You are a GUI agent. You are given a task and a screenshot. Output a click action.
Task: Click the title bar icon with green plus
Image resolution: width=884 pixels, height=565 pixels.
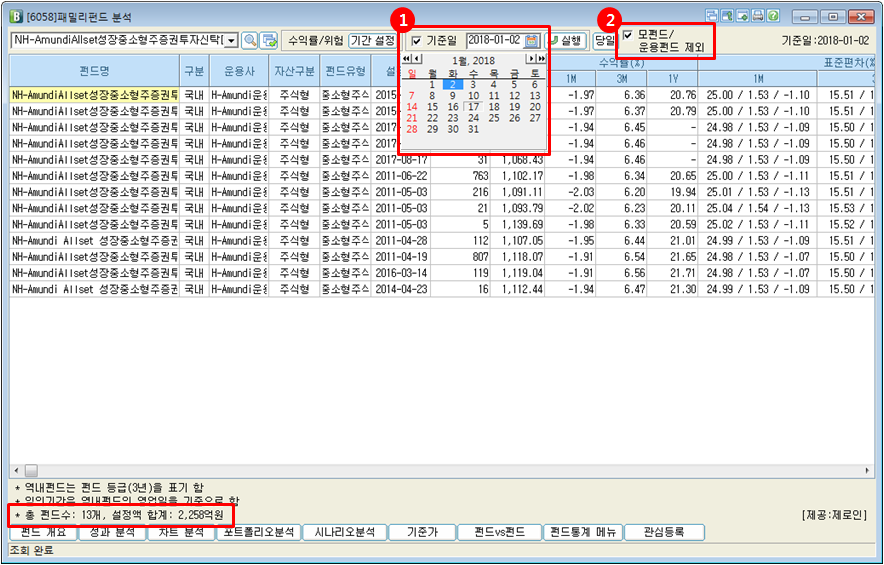[743, 16]
